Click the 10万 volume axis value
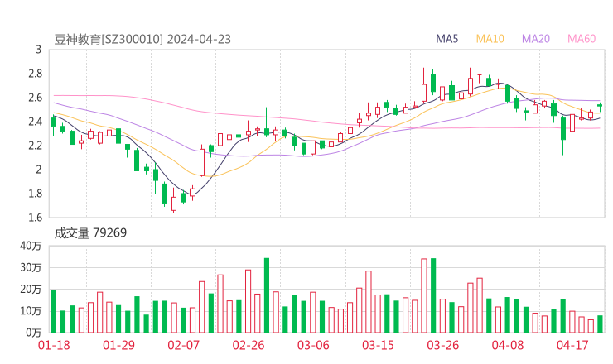Image resolution: width=613 pixels, height=364 pixels. [x=31, y=311]
